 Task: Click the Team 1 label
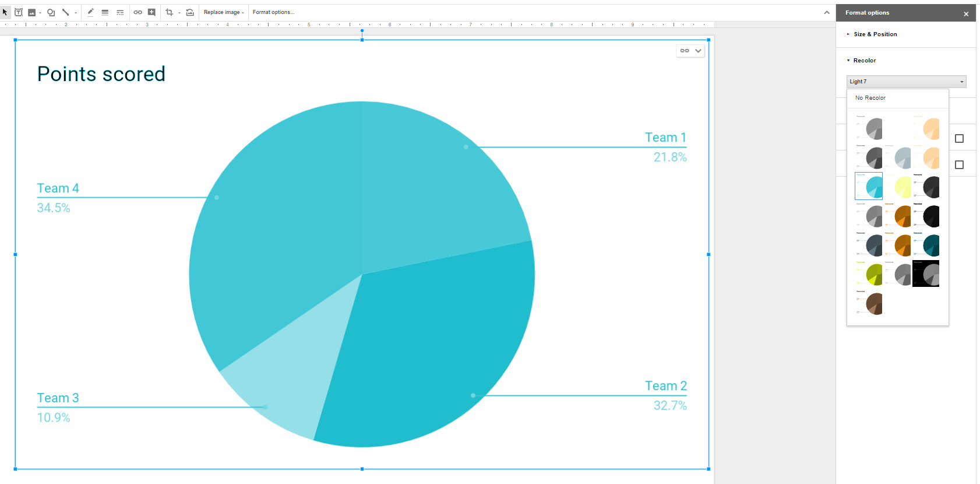pyautogui.click(x=665, y=138)
